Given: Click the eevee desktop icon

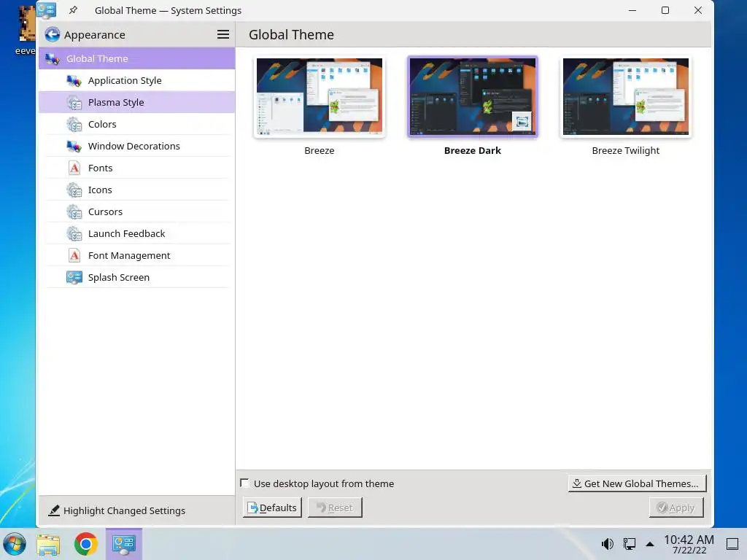Looking at the screenshot, I should tap(26, 29).
